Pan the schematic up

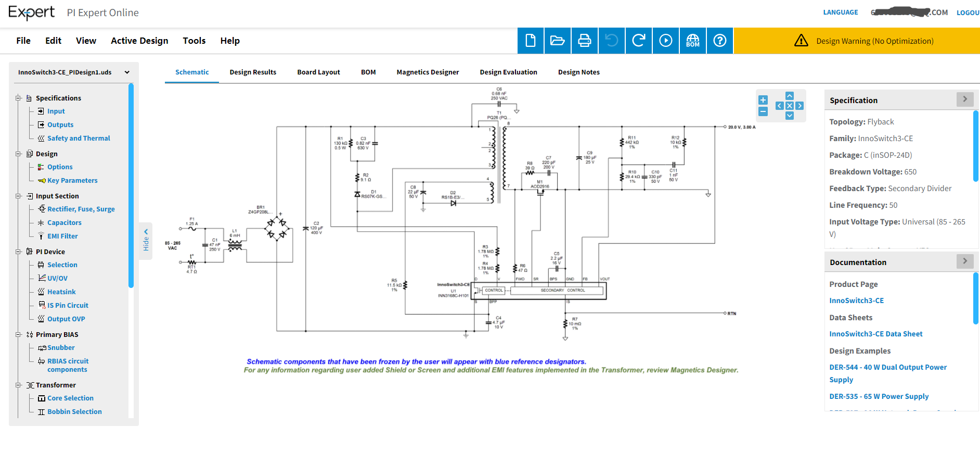point(790,96)
